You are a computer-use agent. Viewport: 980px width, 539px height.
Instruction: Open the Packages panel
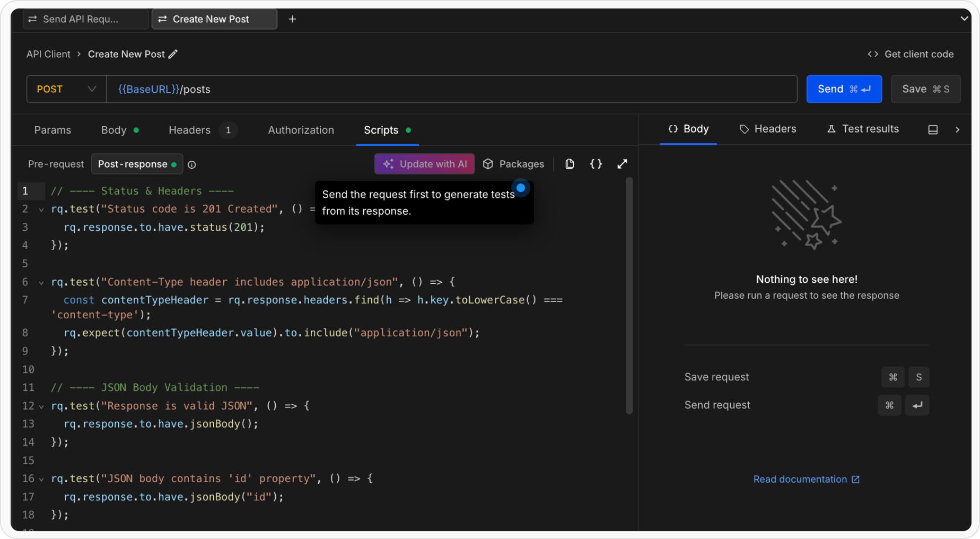[513, 164]
